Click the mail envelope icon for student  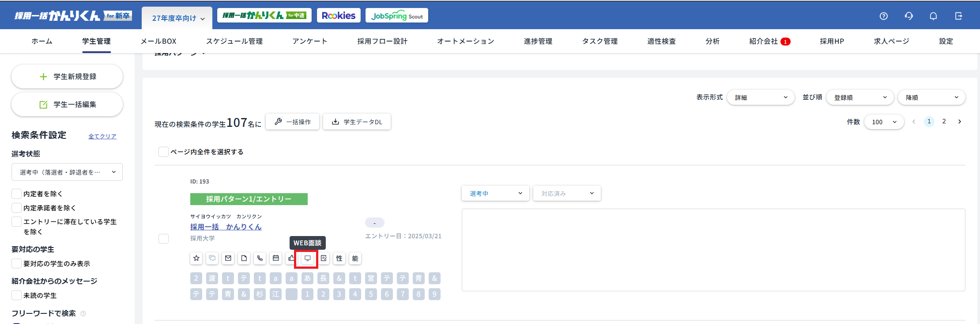[228, 258]
